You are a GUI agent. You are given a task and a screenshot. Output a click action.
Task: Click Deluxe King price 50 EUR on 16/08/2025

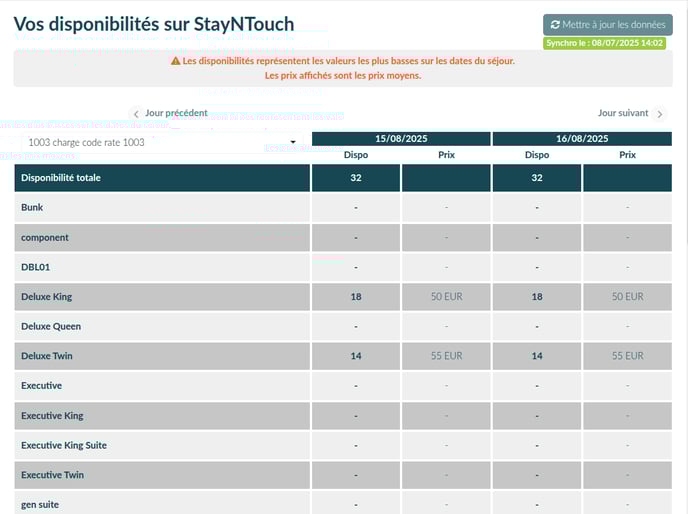tap(627, 297)
